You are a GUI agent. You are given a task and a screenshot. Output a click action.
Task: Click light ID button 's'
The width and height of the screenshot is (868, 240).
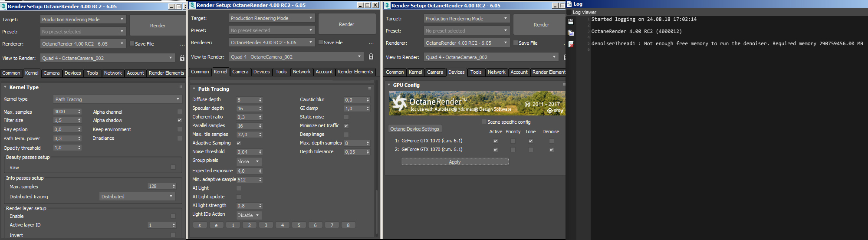pyautogui.click(x=200, y=225)
